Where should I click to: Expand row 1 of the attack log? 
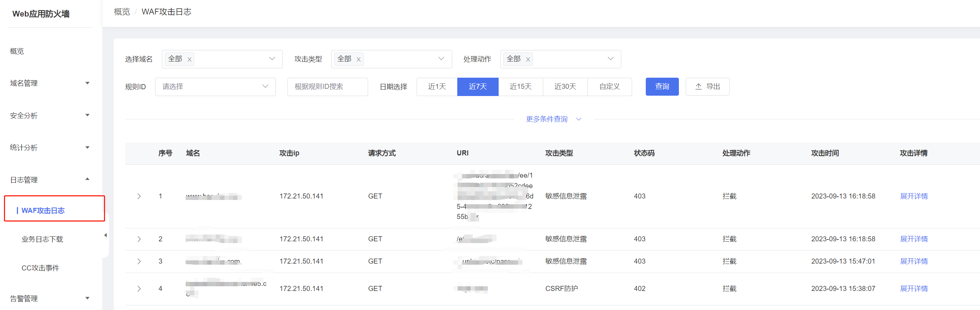pos(139,196)
